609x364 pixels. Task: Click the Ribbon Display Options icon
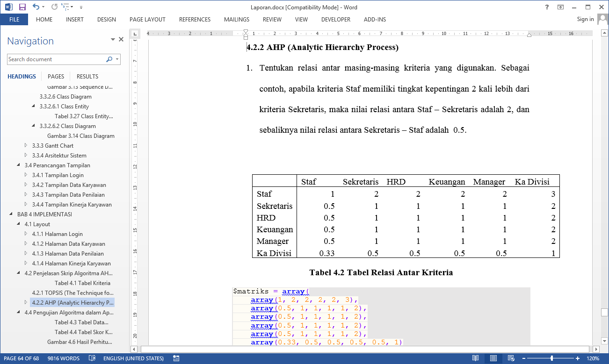(x=560, y=7)
